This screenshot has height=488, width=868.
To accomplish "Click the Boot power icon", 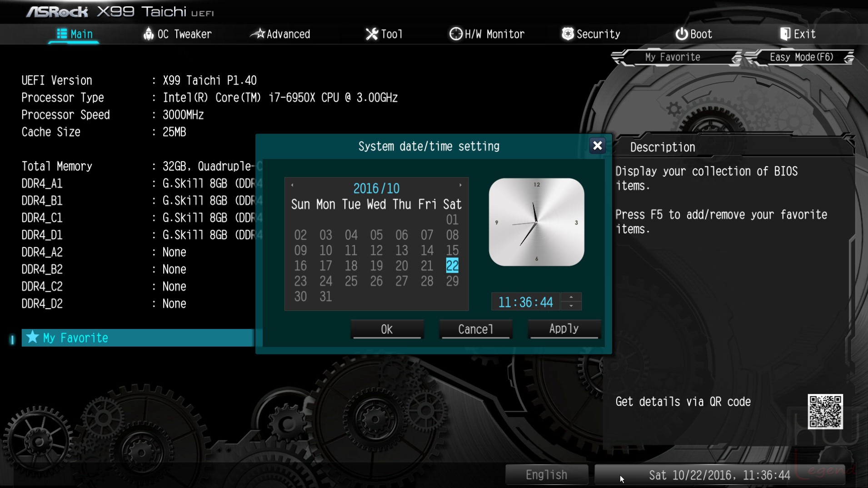I will (x=681, y=34).
